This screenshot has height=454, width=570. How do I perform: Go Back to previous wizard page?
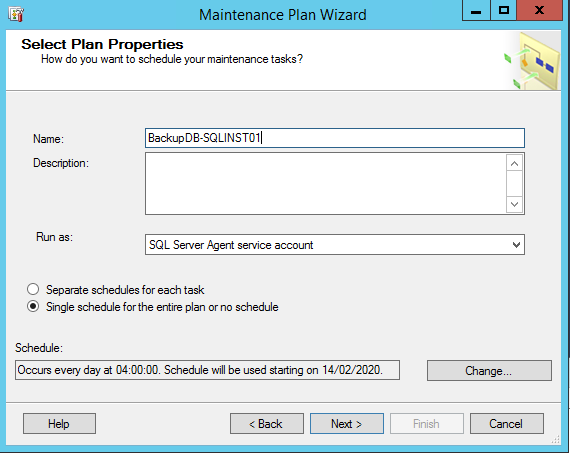pos(266,423)
